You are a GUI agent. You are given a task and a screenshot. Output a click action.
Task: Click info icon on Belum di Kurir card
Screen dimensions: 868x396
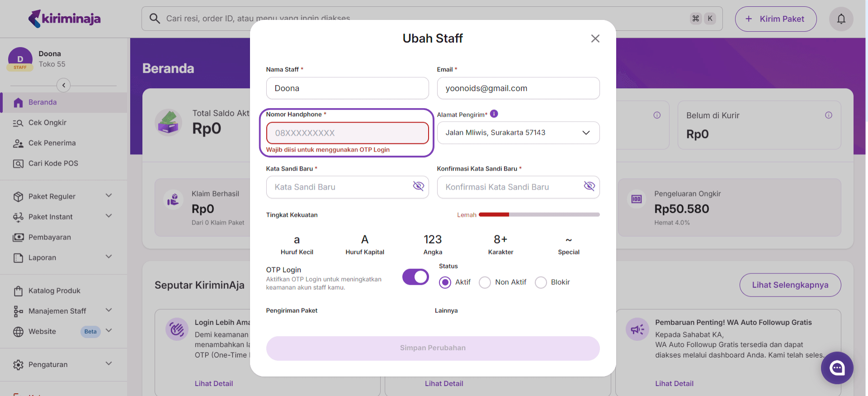point(828,115)
